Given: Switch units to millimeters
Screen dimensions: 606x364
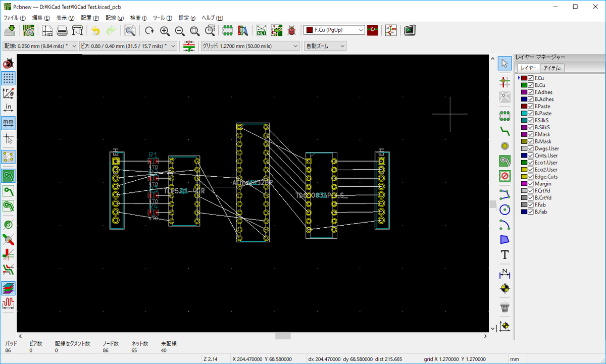Looking at the screenshot, I should [x=9, y=123].
